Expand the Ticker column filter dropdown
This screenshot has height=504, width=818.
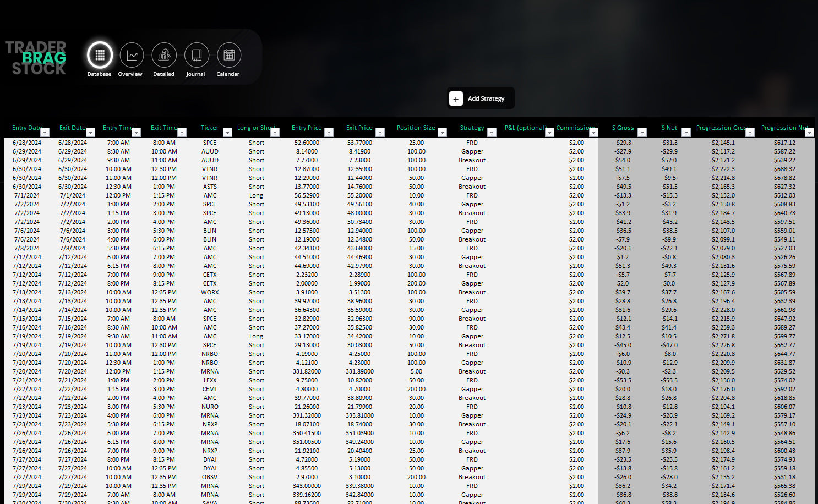click(227, 132)
